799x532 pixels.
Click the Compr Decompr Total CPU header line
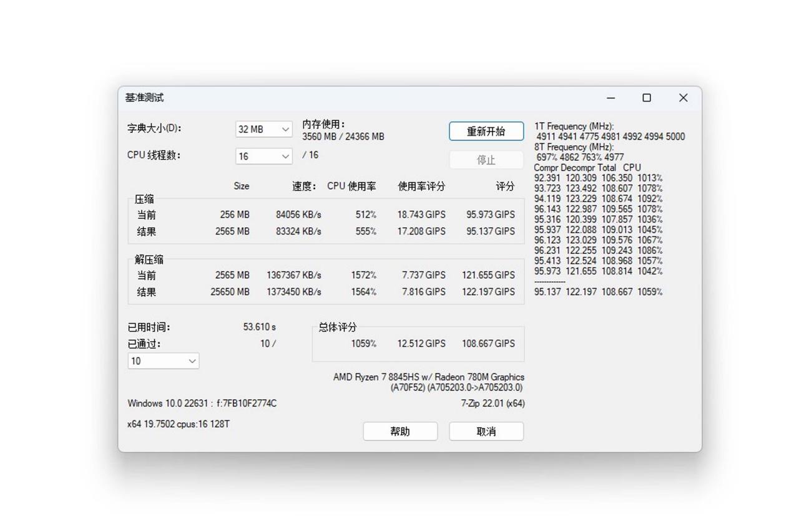(x=587, y=168)
